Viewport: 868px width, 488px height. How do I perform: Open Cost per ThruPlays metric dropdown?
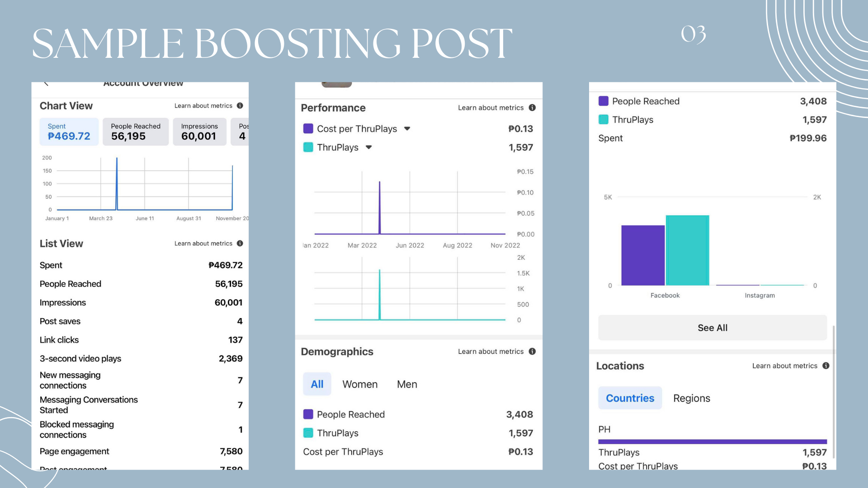407,129
